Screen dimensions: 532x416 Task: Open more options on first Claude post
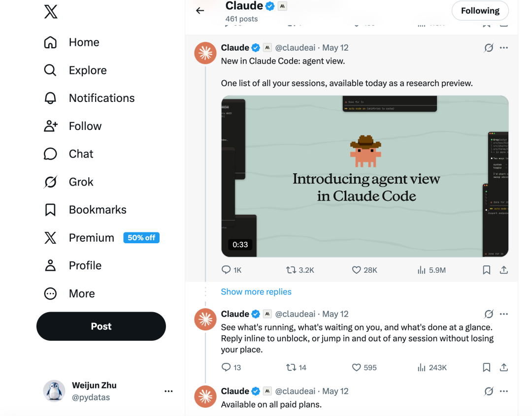click(504, 48)
